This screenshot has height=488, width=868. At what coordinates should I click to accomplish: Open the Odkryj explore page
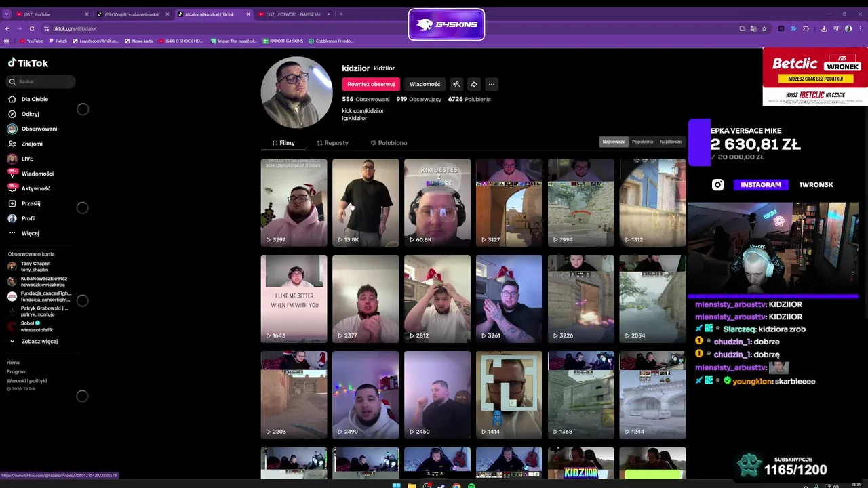pyautogui.click(x=30, y=114)
